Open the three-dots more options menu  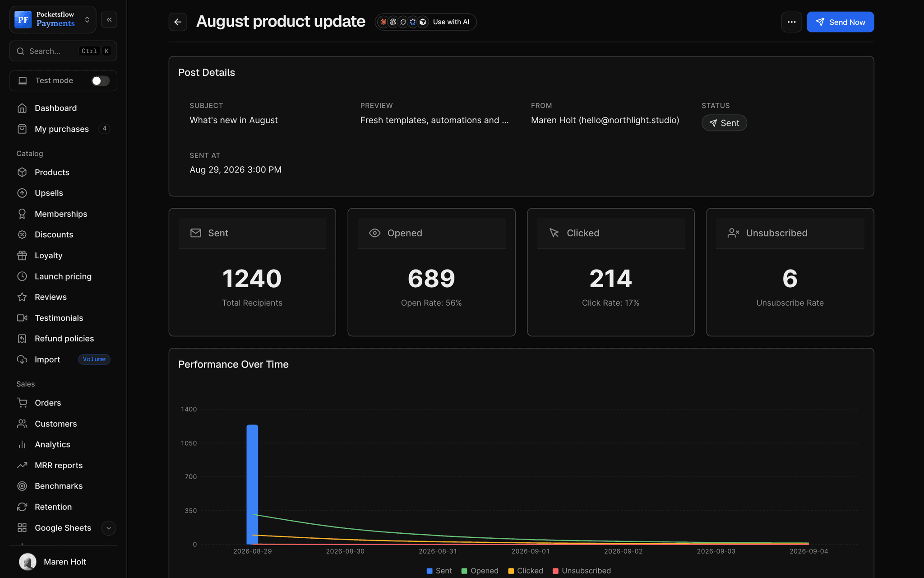coord(791,22)
